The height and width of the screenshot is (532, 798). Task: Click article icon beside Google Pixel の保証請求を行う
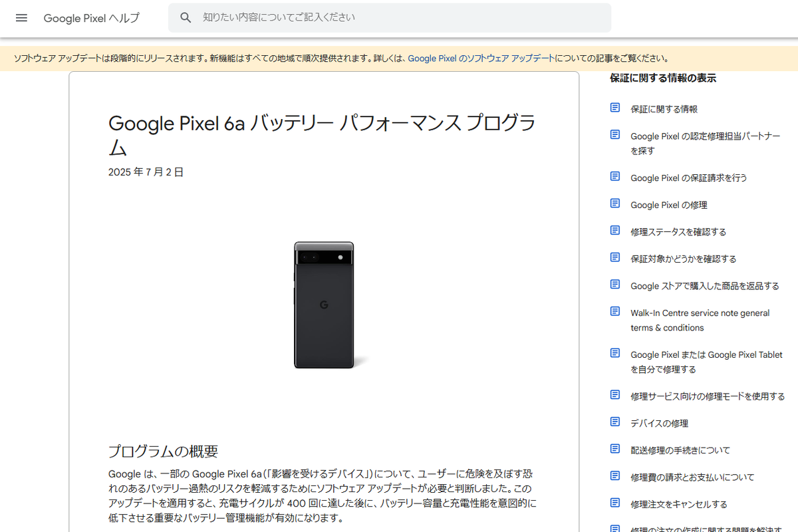[615, 176]
